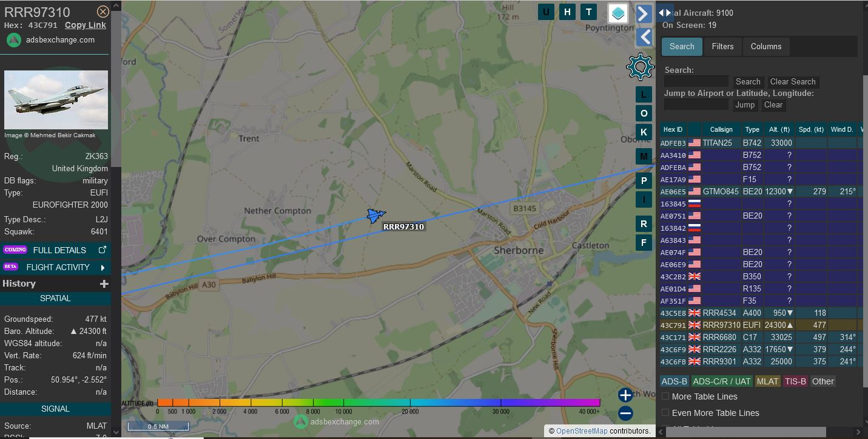This screenshot has height=439, width=868.
Task: Open the settings gear on map
Action: pos(640,67)
